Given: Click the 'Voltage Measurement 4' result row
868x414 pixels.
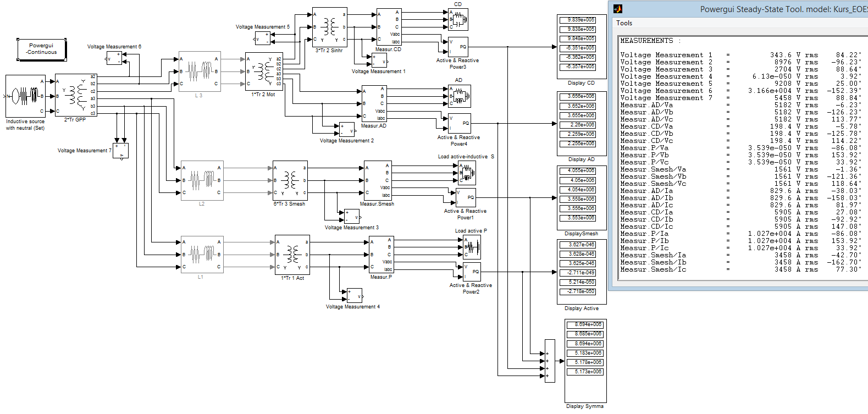Looking at the screenshot, I should (x=740, y=76).
